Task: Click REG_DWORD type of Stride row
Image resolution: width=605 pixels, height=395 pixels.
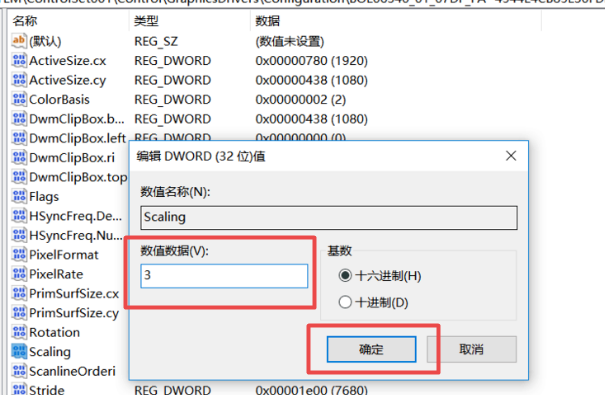Action: (x=172, y=389)
